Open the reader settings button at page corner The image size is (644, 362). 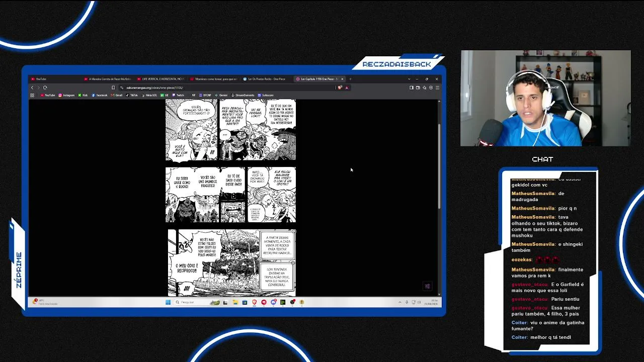click(x=428, y=287)
